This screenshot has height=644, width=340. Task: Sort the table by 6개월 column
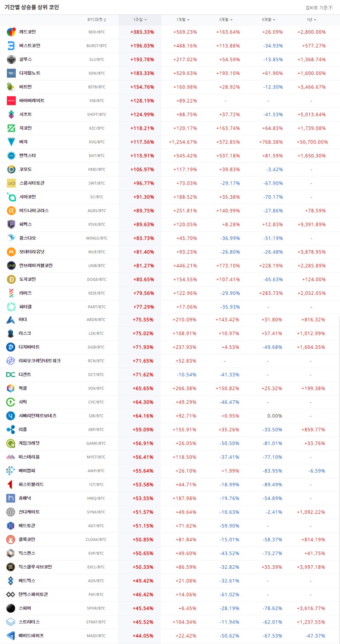click(x=269, y=20)
